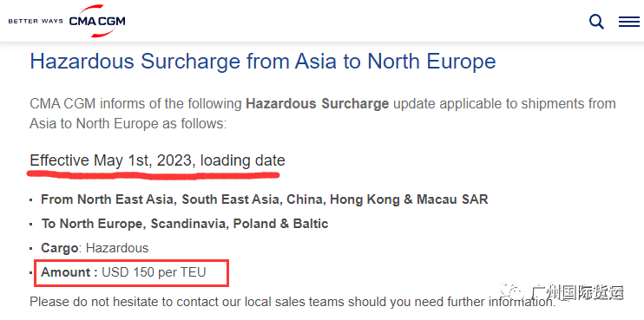644x320 pixels.
Task: Click the "BETTER WAYS" tagline text
Action: (36, 22)
